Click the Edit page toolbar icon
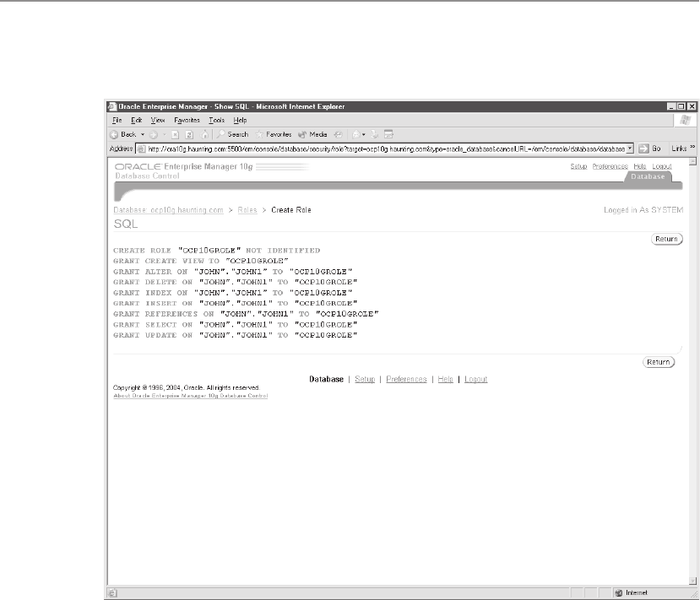Viewport: 700px width, 600px height. (x=388, y=135)
